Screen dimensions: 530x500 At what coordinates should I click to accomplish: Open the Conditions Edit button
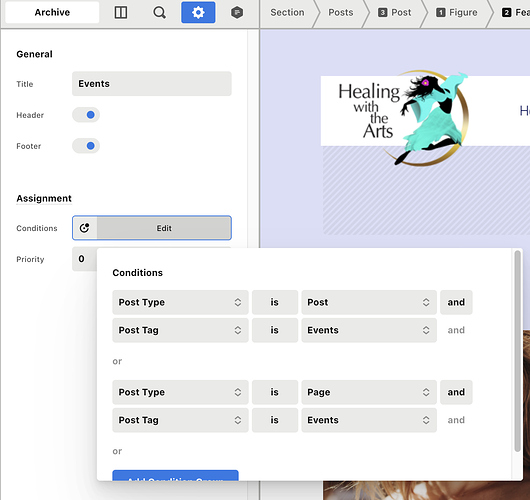pos(164,228)
